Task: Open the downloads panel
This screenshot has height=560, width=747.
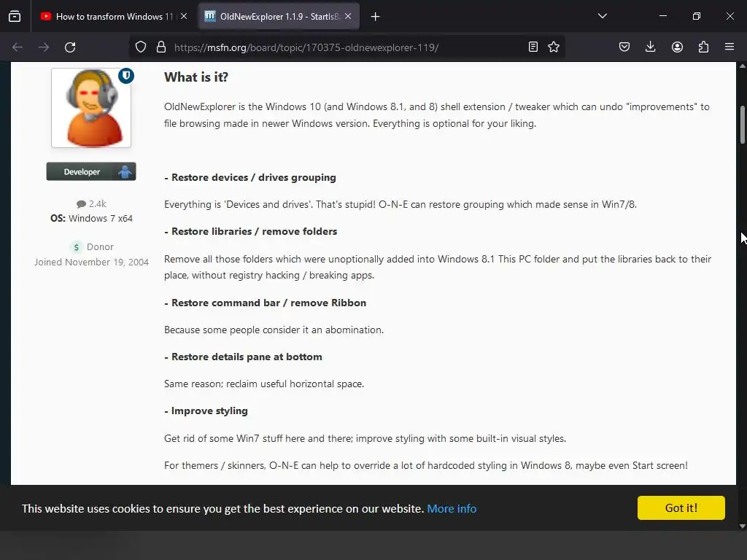Action: click(x=650, y=47)
